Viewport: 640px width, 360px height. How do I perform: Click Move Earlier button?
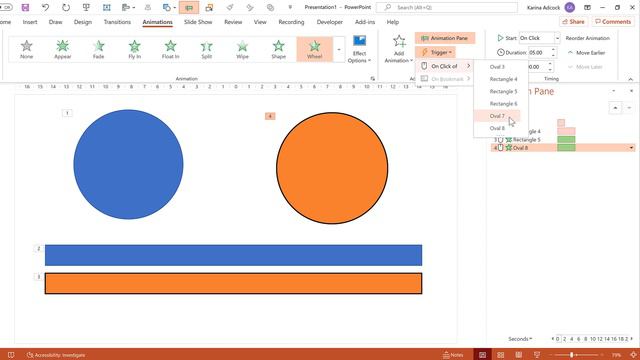pyautogui.click(x=587, y=53)
